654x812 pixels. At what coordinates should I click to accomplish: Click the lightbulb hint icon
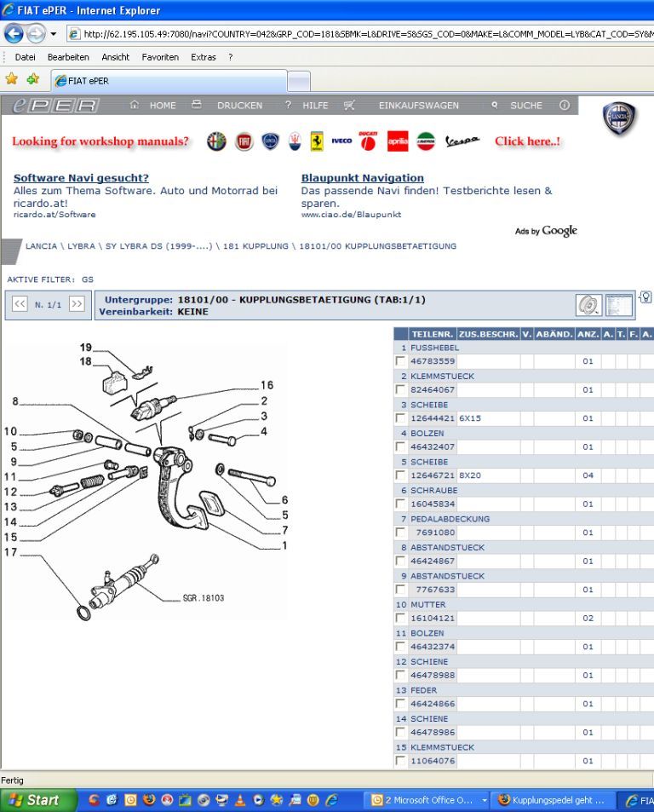click(x=645, y=297)
